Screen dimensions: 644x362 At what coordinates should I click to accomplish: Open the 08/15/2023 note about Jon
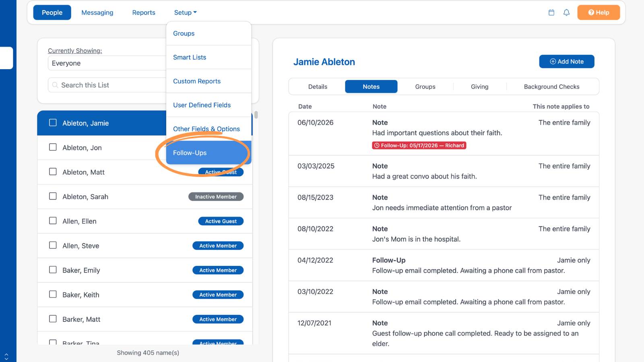(x=444, y=202)
